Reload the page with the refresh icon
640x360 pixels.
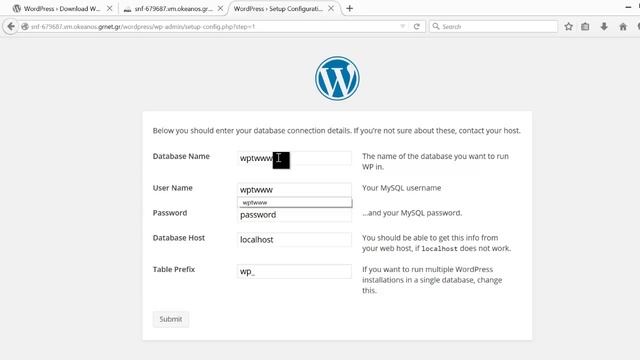417,27
